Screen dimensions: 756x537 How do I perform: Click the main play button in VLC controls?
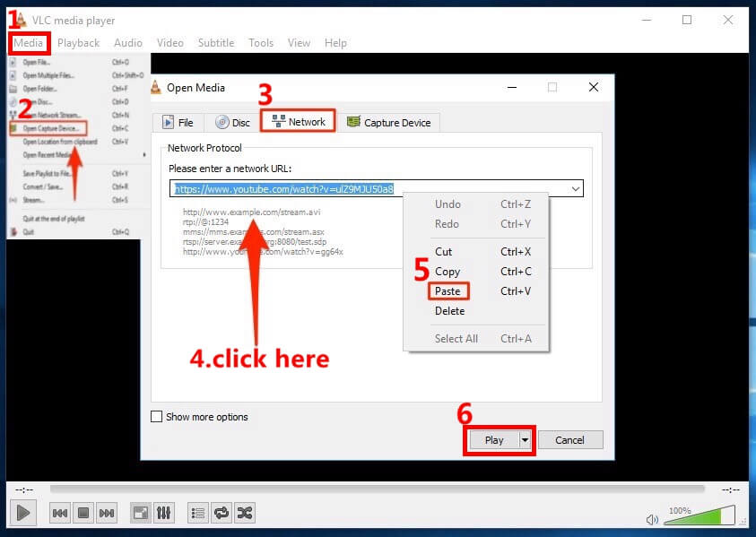[x=22, y=513]
